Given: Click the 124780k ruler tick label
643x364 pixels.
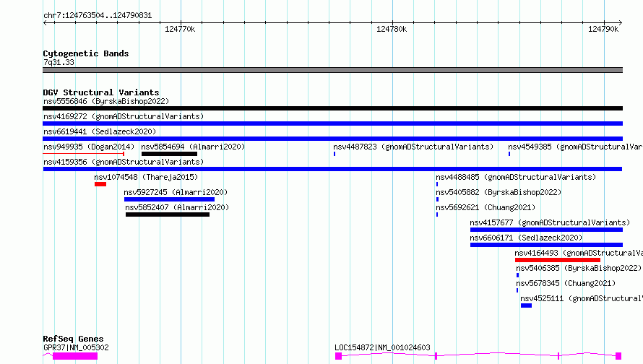Looking at the screenshot, I should pyautogui.click(x=392, y=29).
